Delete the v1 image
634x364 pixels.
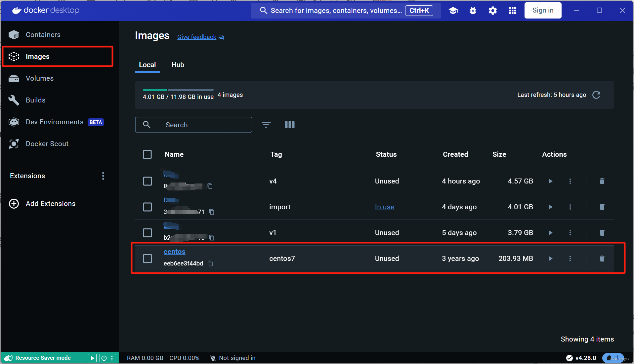602,233
